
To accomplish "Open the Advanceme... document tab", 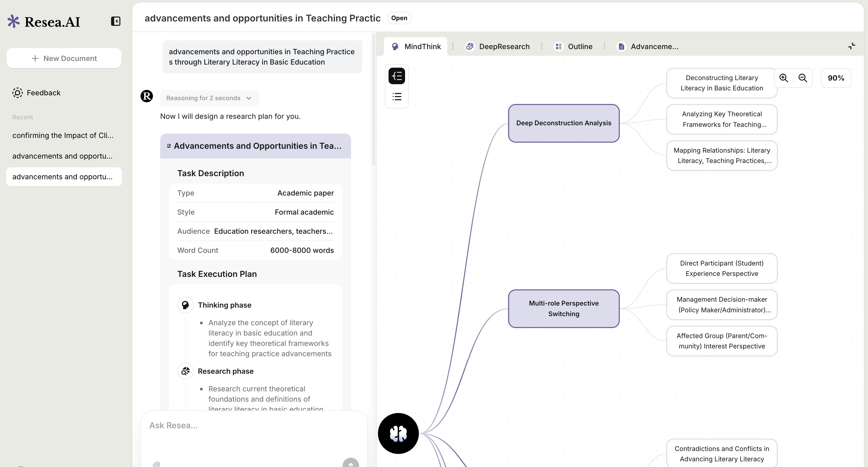I will click(648, 46).
